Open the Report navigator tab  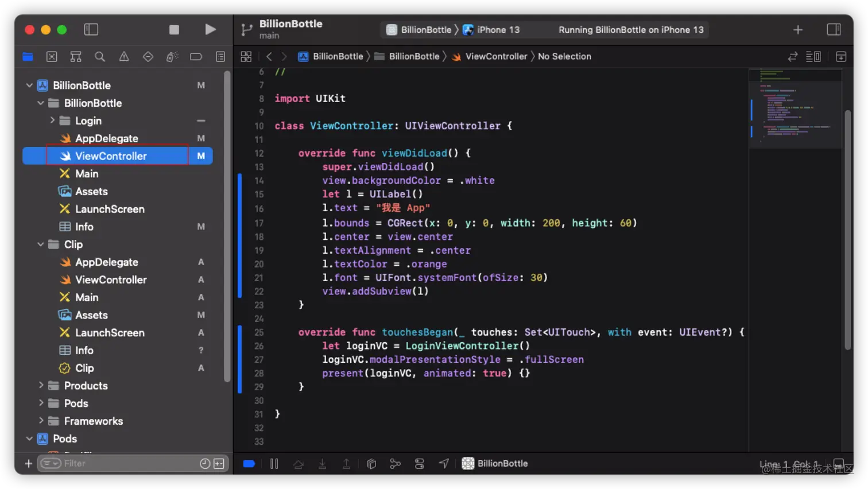pos(220,56)
